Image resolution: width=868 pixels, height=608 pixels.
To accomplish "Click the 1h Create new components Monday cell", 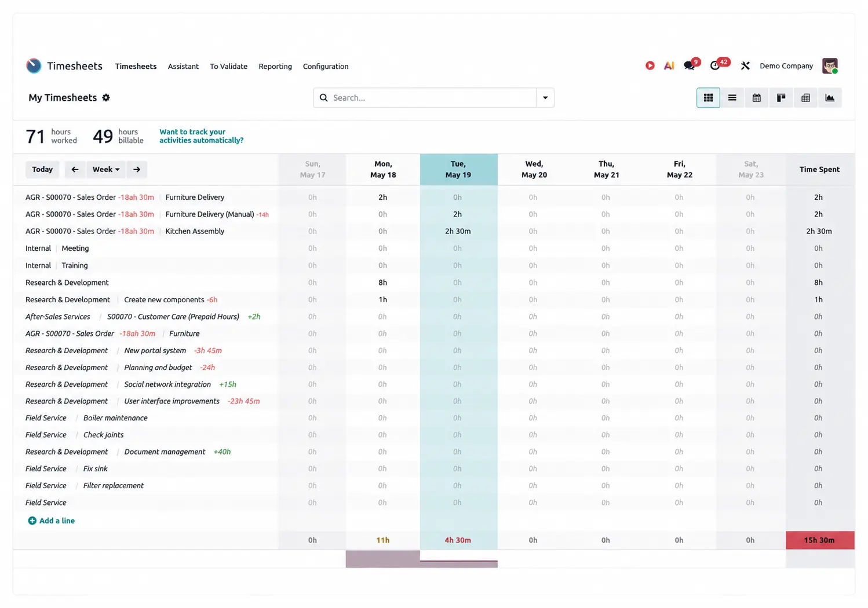I will 383,299.
